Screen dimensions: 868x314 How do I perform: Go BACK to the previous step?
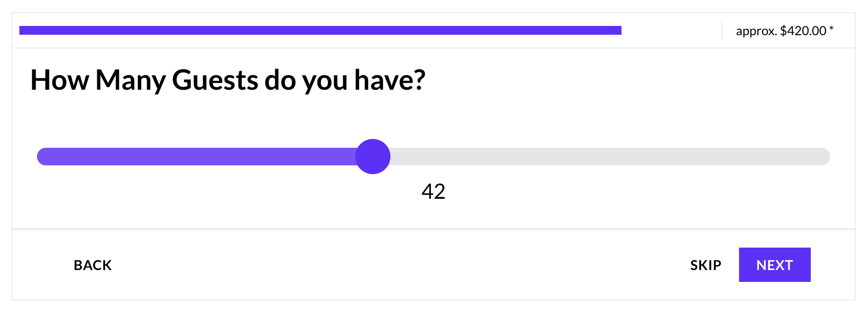click(x=92, y=265)
